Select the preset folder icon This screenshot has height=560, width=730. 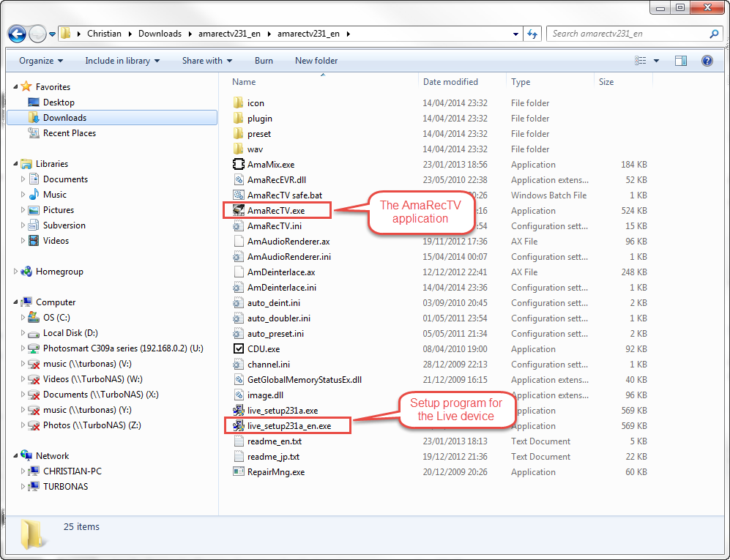coord(239,134)
